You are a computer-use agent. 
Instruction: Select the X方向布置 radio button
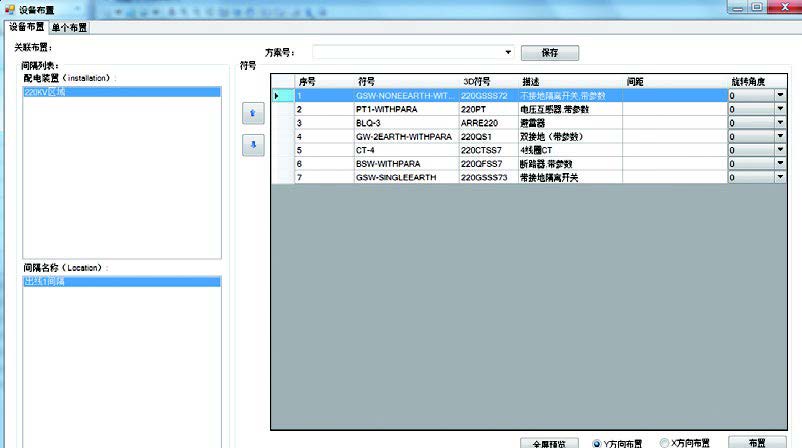coord(664,442)
